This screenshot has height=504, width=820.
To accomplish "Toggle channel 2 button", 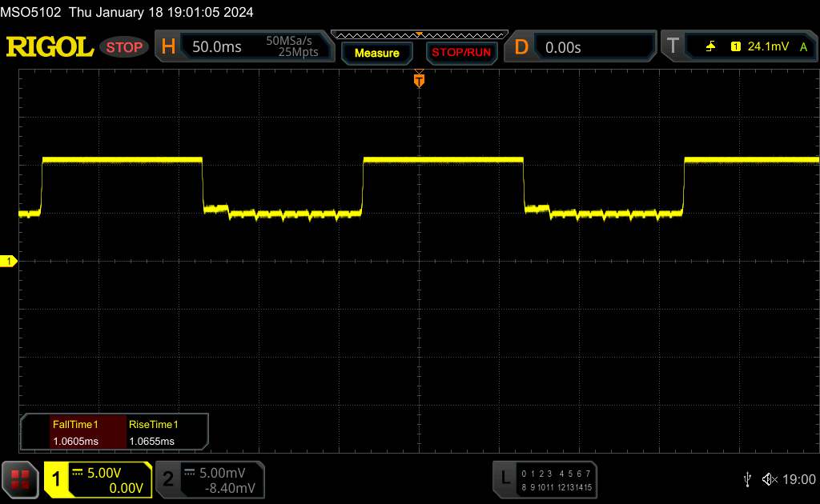I will 168,479.
